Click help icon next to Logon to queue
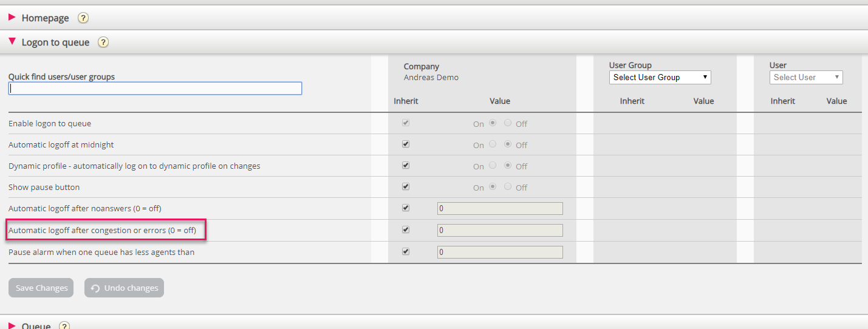Image resolution: width=868 pixels, height=329 pixels. click(x=103, y=42)
